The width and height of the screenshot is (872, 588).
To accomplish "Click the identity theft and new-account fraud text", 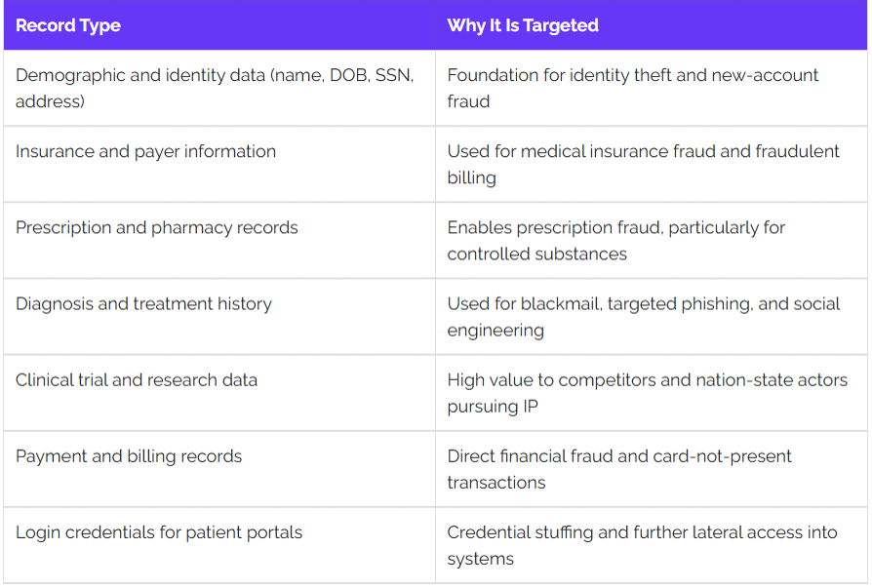I will [x=632, y=88].
